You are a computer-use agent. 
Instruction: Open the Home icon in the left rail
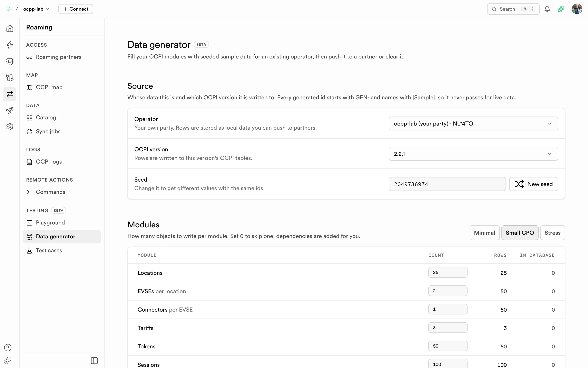pos(10,28)
